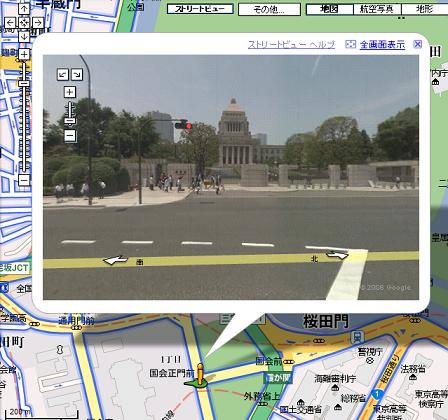The width and height of the screenshot is (448, 420).
Task: Recenter map using the center pan button
Action: (24, 23)
